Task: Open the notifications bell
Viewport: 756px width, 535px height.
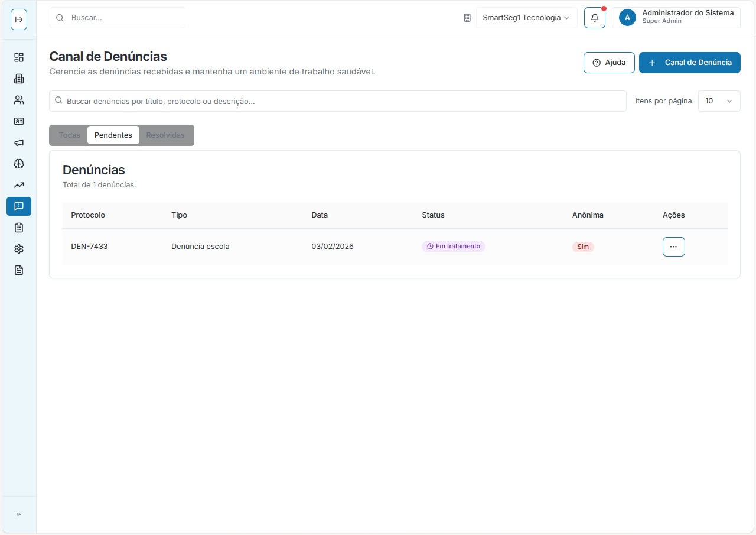Action: [x=595, y=18]
